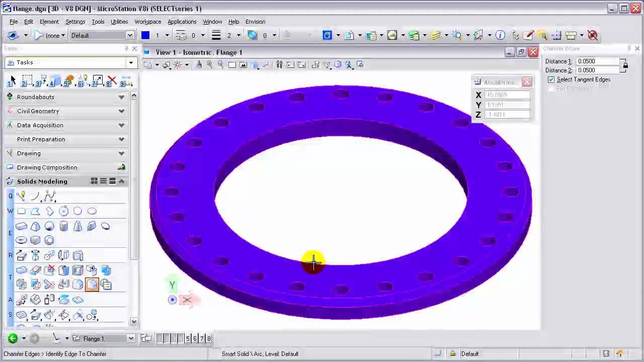The image size is (644, 362).
Task: Pick the Slab solid primitive tool
Action: tap(21, 226)
